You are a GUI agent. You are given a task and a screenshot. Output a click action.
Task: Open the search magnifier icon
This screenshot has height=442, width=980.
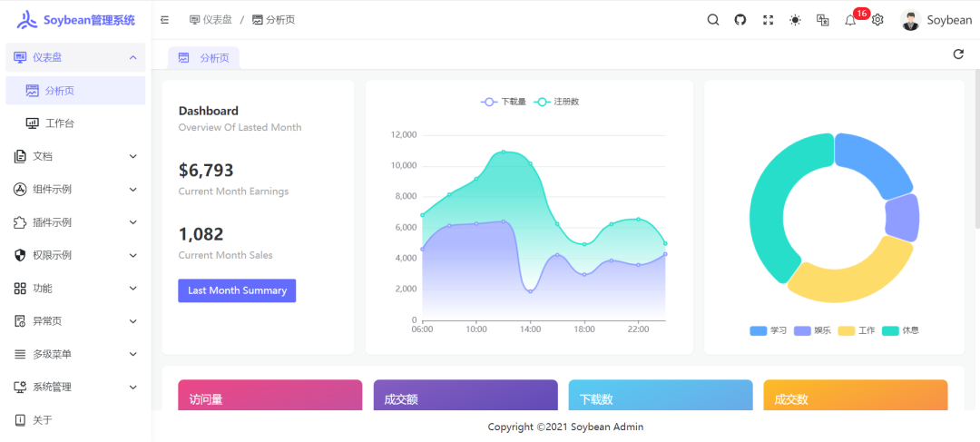point(713,20)
